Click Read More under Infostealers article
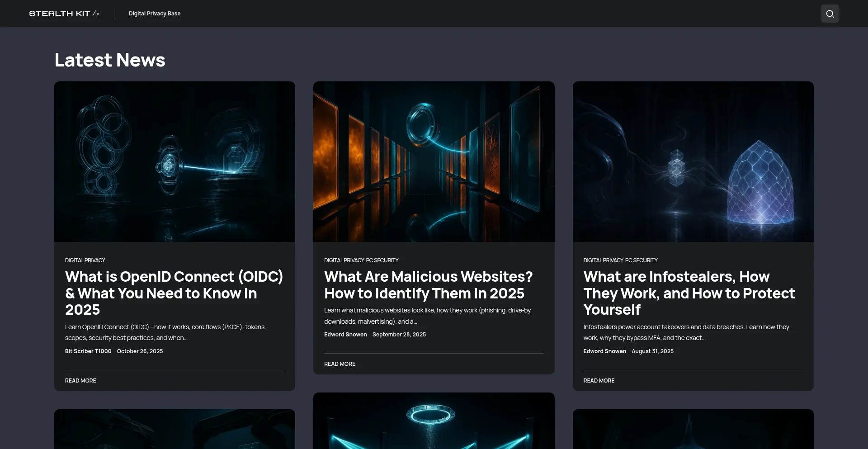The width and height of the screenshot is (868, 449). [599, 381]
